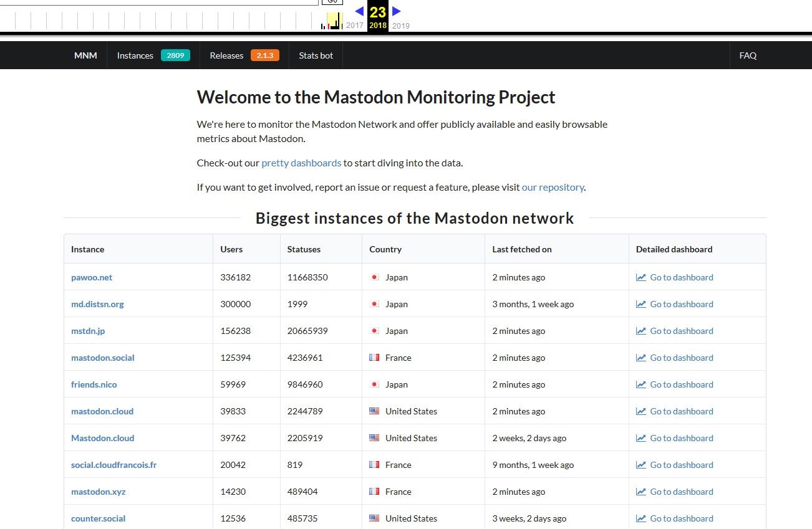This screenshot has width=812, height=529.
Task: Select year 2017 in Wayback timeline
Action: click(355, 26)
